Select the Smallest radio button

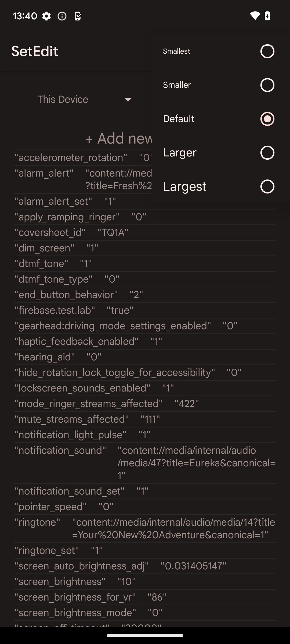pos(267,51)
